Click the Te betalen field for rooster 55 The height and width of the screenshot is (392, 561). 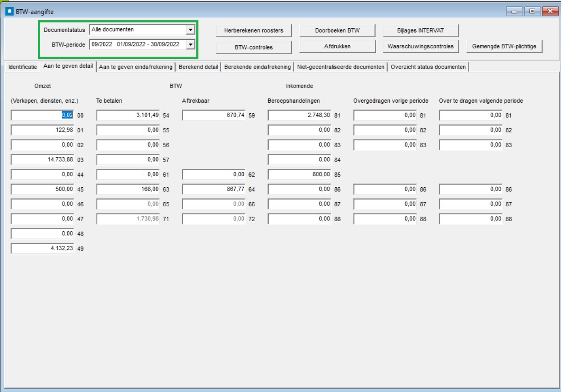(x=128, y=130)
